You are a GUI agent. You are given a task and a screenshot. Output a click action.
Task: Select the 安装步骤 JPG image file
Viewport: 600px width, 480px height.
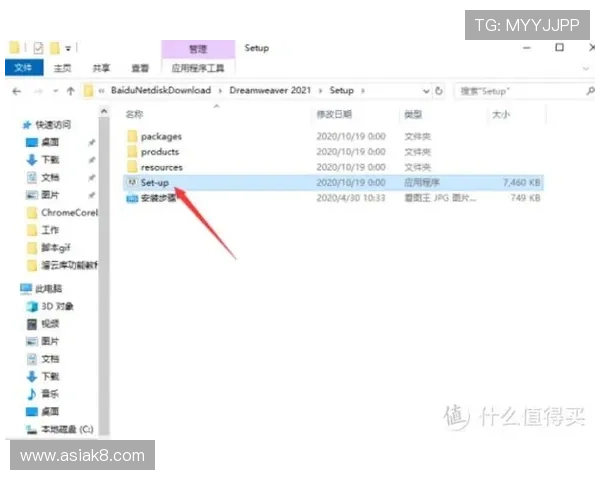(x=158, y=198)
